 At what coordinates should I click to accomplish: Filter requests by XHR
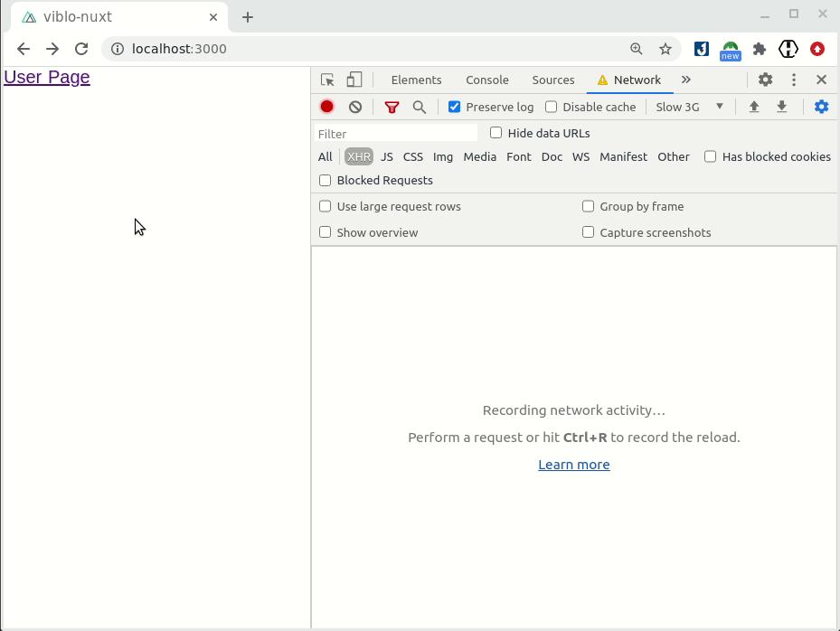[358, 157]
